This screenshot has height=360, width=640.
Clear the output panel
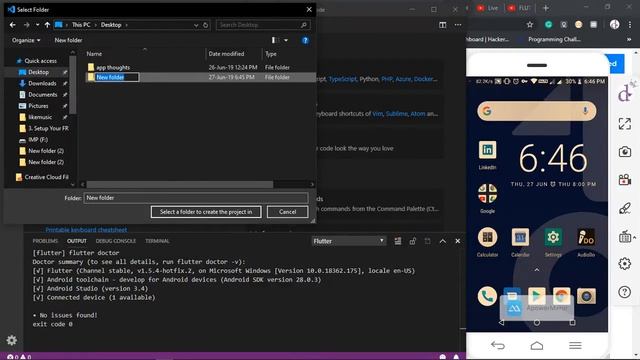398,241
